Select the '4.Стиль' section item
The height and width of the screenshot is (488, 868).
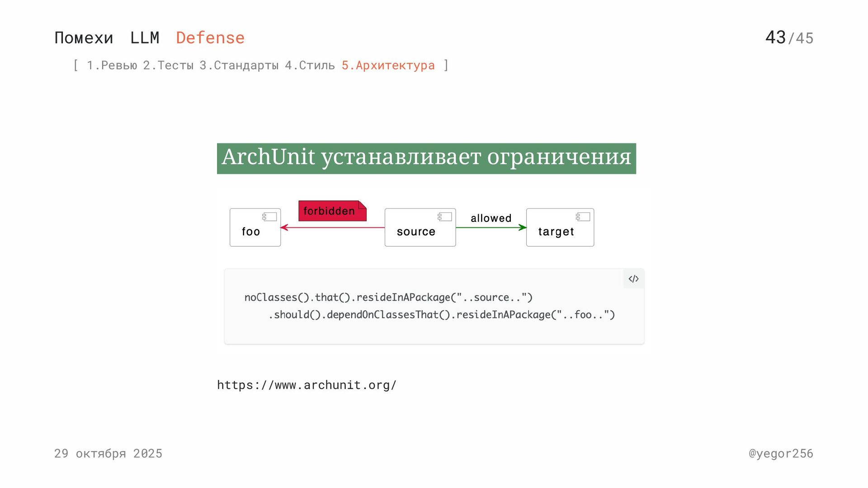[310, 66]
